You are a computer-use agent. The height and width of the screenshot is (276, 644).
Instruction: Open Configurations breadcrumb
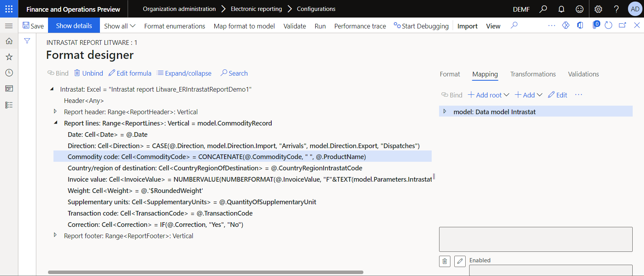pos(316,9)
